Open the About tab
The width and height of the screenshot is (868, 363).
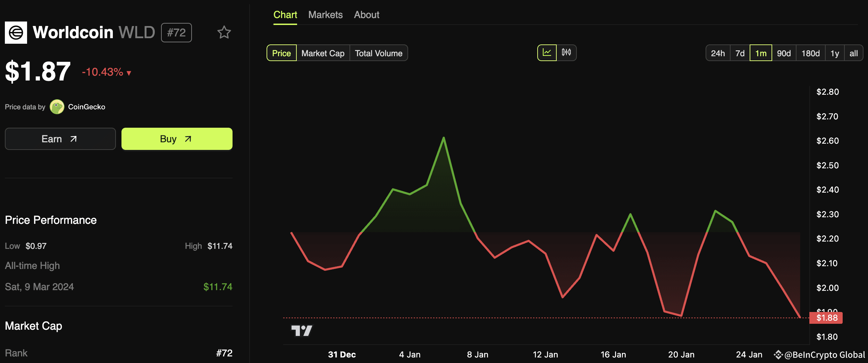coord(367,15)
